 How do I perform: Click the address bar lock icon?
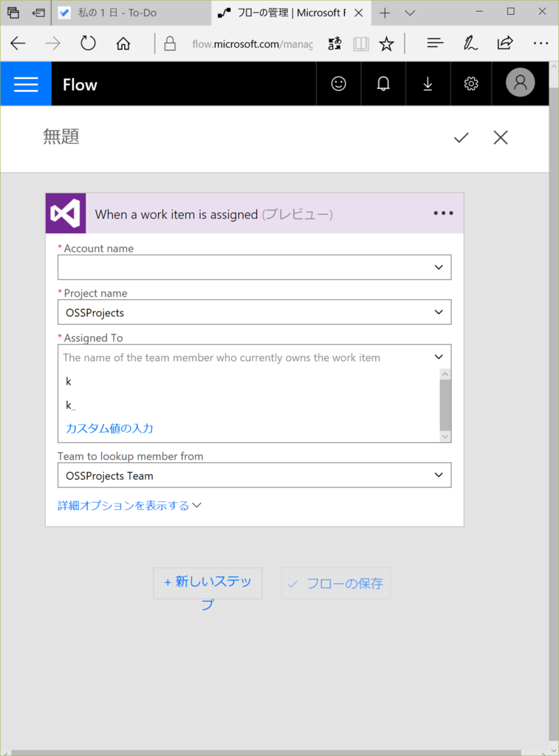[170, 44]
